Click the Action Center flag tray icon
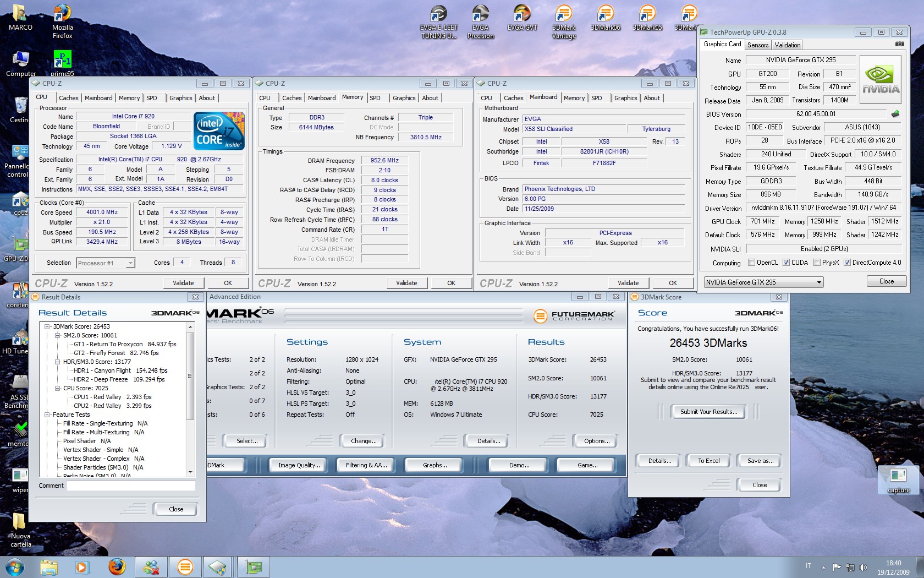 coord(837,567)
